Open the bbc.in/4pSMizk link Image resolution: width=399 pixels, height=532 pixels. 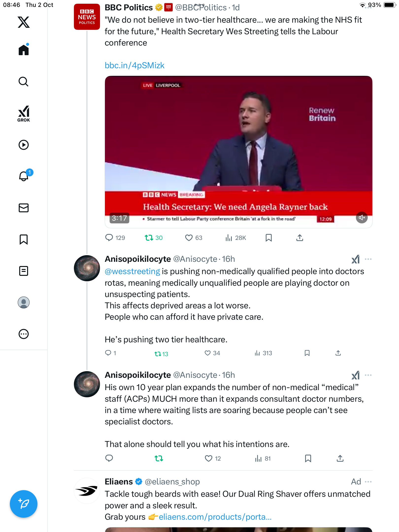click(x=134, y=65)
